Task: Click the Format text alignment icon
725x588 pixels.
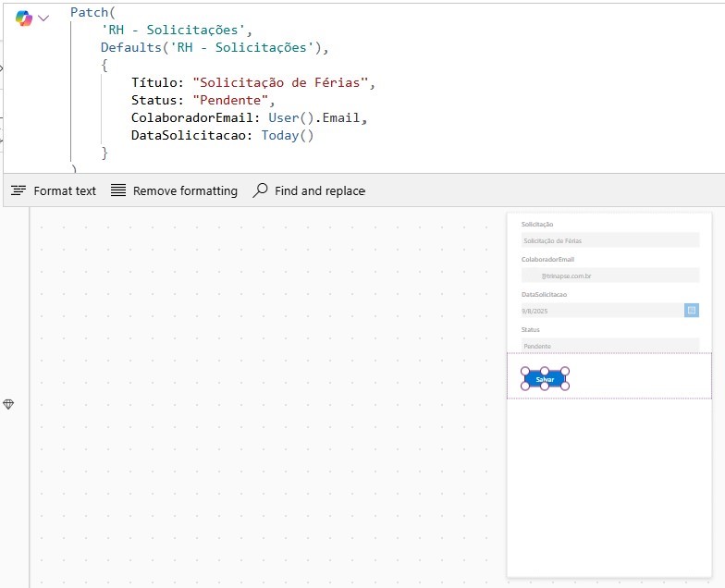Action: tap(18, 190)
